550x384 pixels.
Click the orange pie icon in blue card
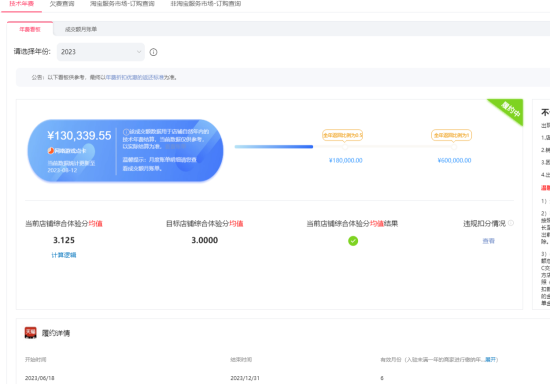coord(51,151)
